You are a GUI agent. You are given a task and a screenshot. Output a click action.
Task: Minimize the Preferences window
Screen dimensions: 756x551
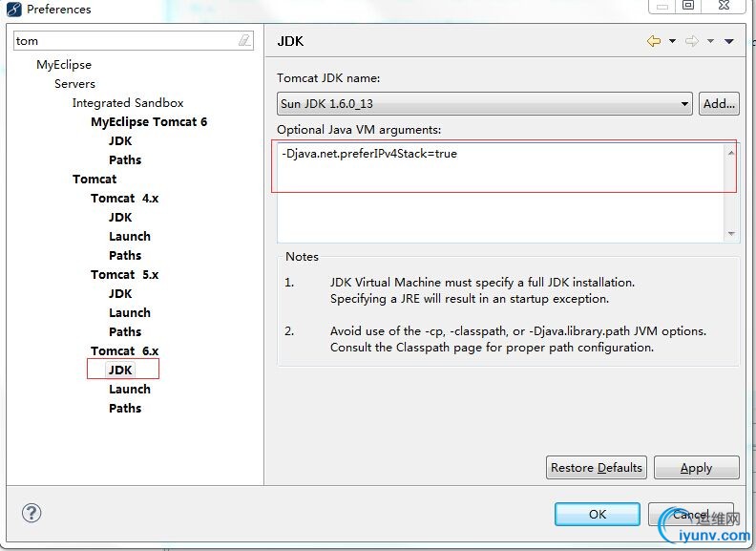pos(662,6)
